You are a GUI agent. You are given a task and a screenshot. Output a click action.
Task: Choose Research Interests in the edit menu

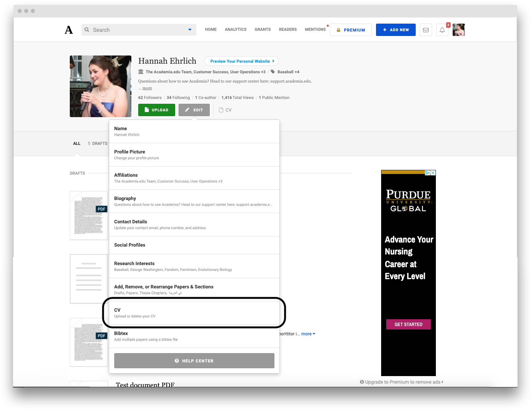tap(194, 266)
